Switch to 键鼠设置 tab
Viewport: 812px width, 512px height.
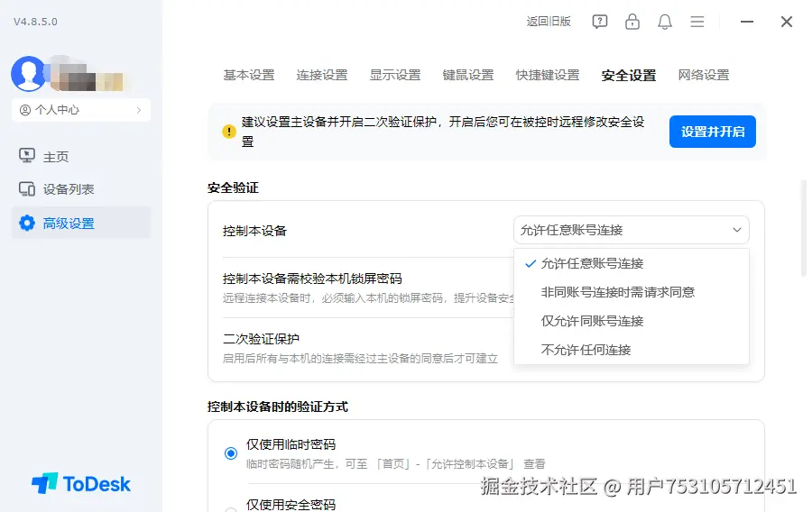pos(468,75)
